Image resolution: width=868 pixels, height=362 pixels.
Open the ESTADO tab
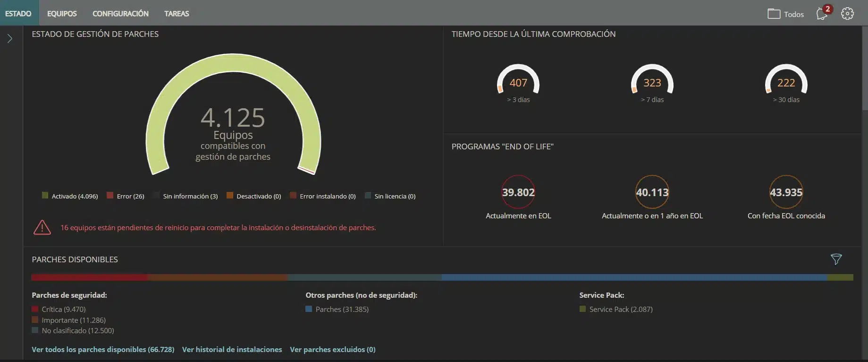(18, 14)
